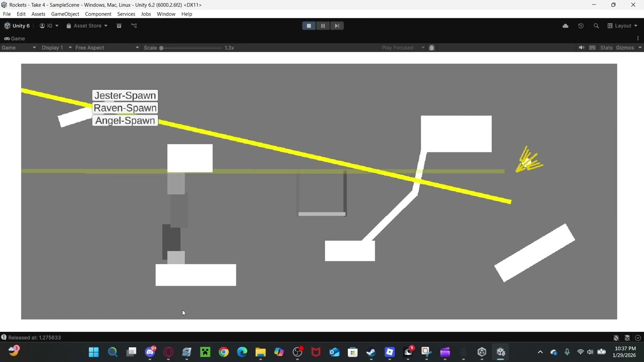Click the debug mode bug icon in status bar

(x=616, y=338)
